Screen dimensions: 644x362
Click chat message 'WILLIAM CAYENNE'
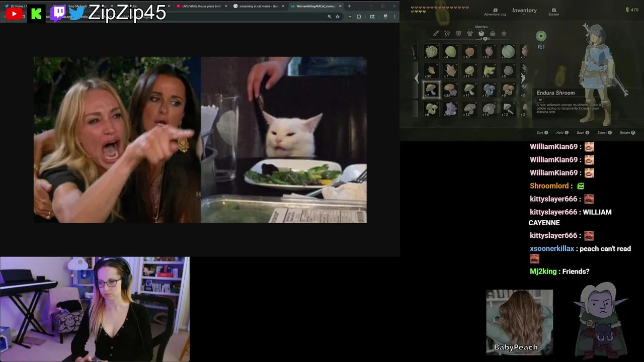[x=570, y=217]
